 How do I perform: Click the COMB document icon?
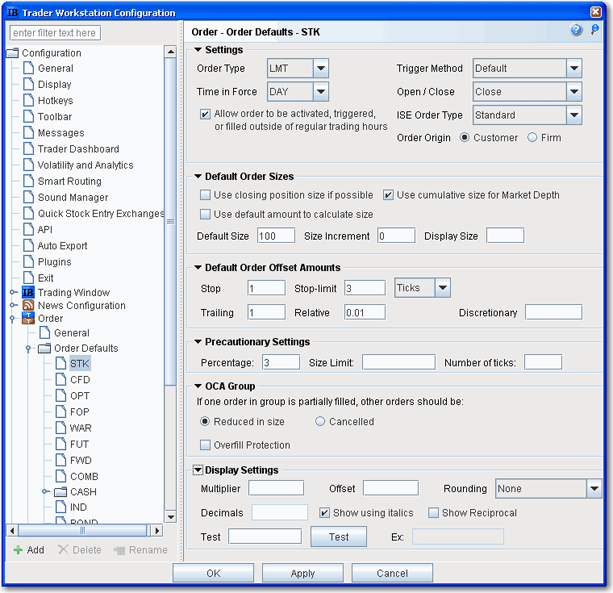(x=61, y=476)
